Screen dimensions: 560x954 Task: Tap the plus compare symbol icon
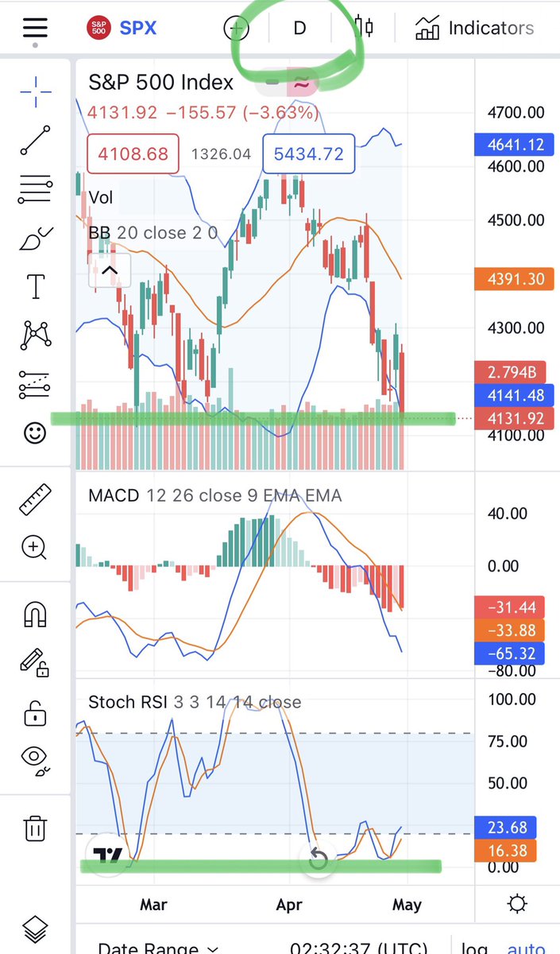236,29
